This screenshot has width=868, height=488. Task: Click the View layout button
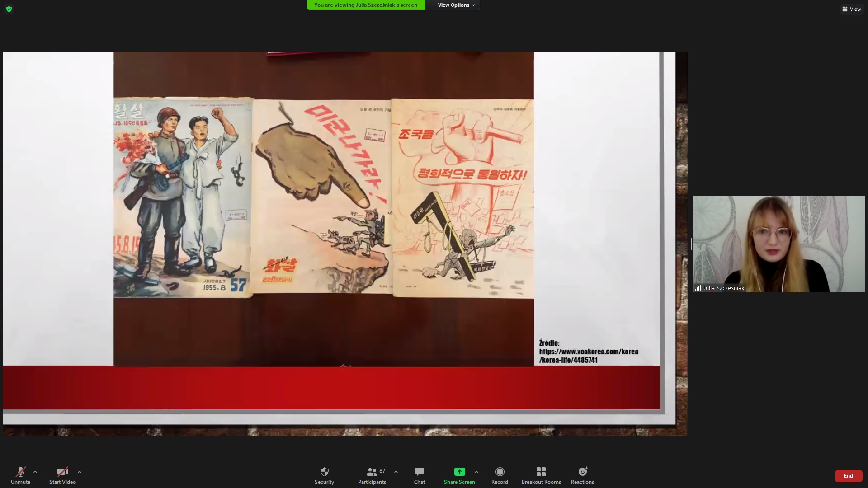tap(852, 9)
